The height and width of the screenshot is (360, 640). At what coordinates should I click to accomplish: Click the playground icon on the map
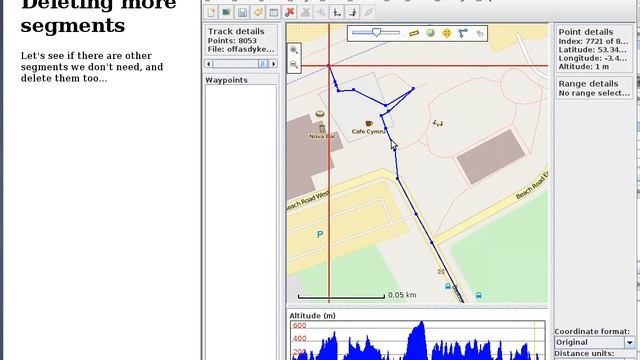point(438,123)
